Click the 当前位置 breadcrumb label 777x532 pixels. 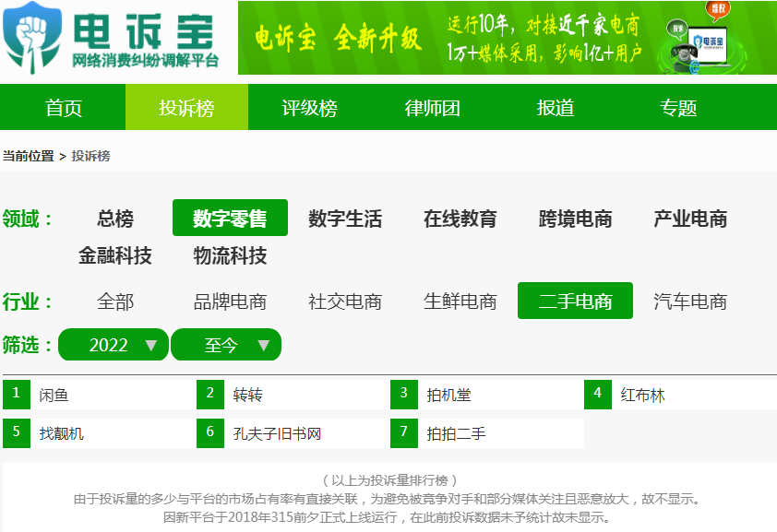tap(29, 157)
